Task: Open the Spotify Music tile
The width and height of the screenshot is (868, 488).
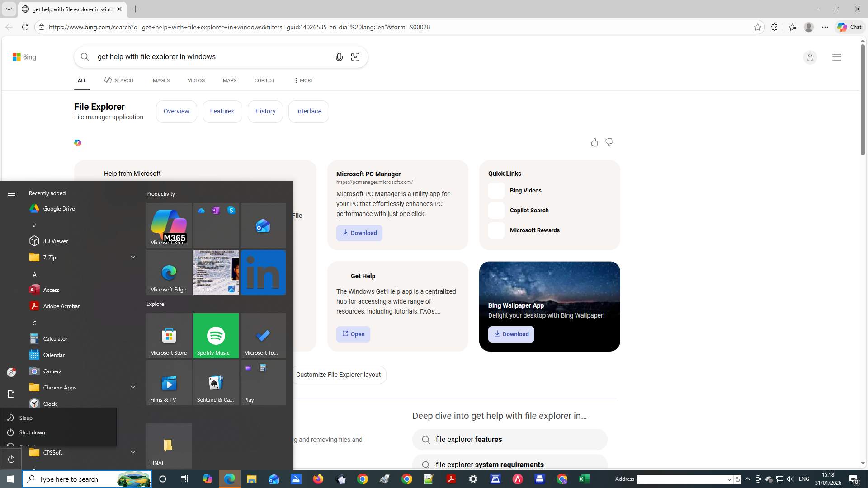Action: pos(216,336)
